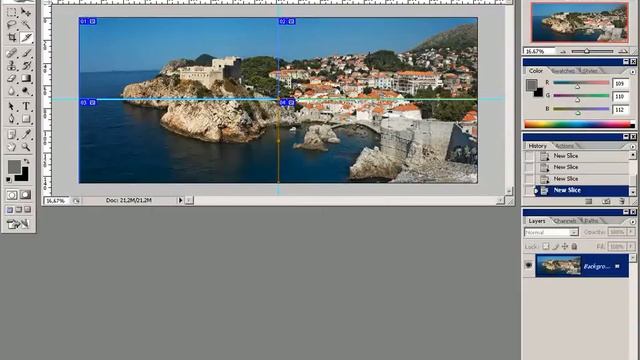Viewport: 640px width, 360px height.
Task: Switch to the Swatches tab
Action: pos(563,71)
